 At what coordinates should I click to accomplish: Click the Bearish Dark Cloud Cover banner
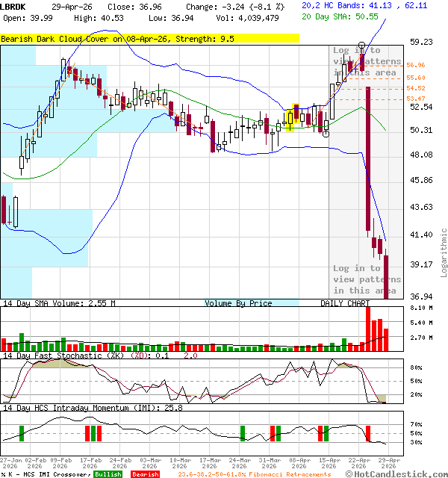[149, 39]
